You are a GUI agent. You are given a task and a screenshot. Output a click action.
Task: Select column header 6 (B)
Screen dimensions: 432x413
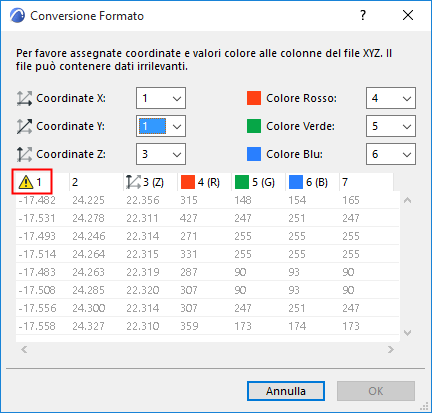pos(312,182)
